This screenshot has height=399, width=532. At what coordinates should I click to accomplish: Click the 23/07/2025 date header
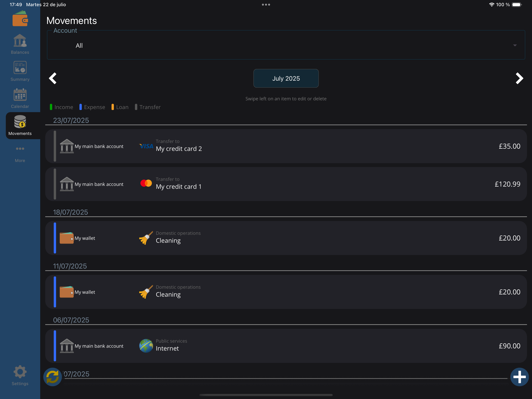(71, 120)
